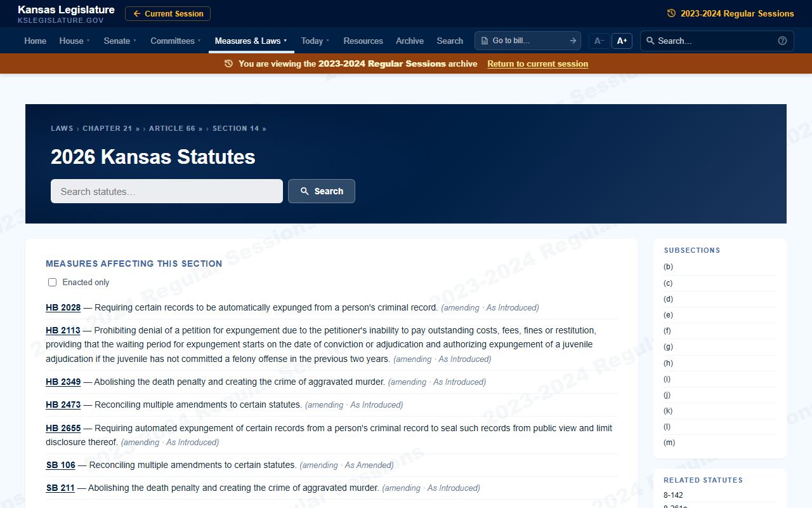Click the history icon next to 2023-2024 Regular Sessions
The width and height of the screenshot is (812, 508).
(x=671, y=13)
